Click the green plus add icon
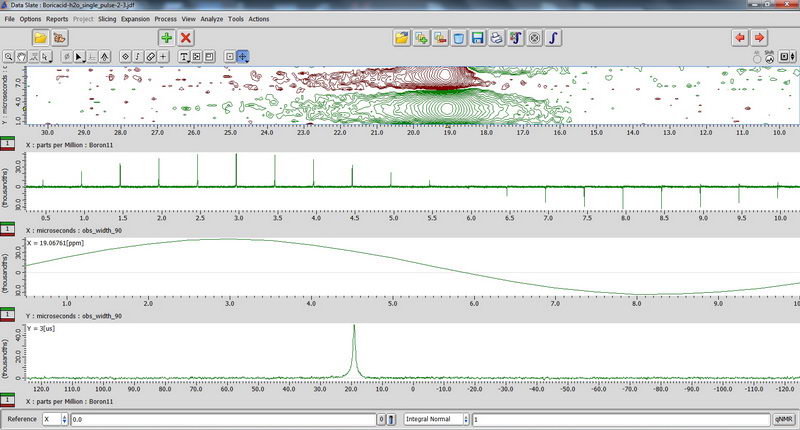 point(166,37)
